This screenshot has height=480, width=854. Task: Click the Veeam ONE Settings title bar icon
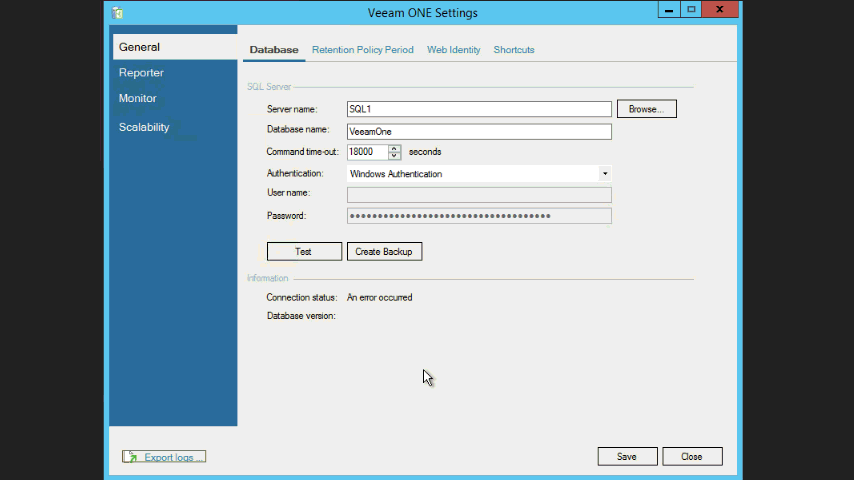pos(117,13)
